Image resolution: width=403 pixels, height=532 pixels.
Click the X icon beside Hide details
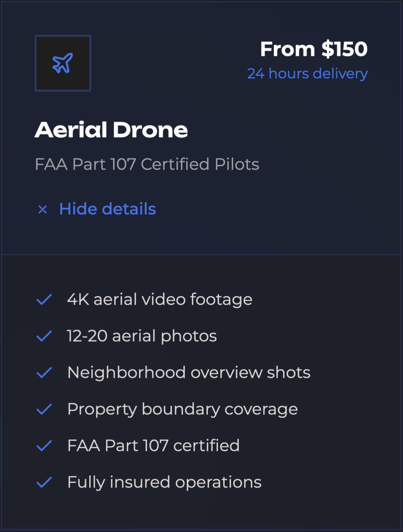pos(43,209)
